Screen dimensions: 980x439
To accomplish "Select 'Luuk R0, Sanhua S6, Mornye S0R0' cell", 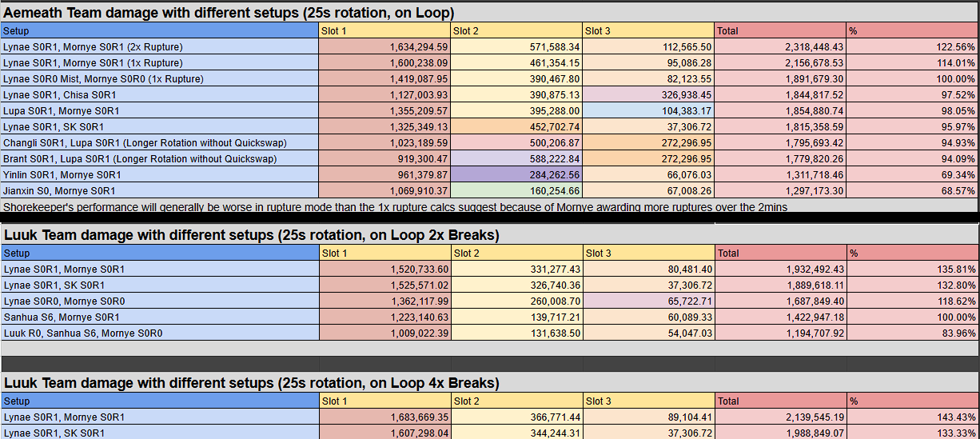I will [x=160, y=333].
